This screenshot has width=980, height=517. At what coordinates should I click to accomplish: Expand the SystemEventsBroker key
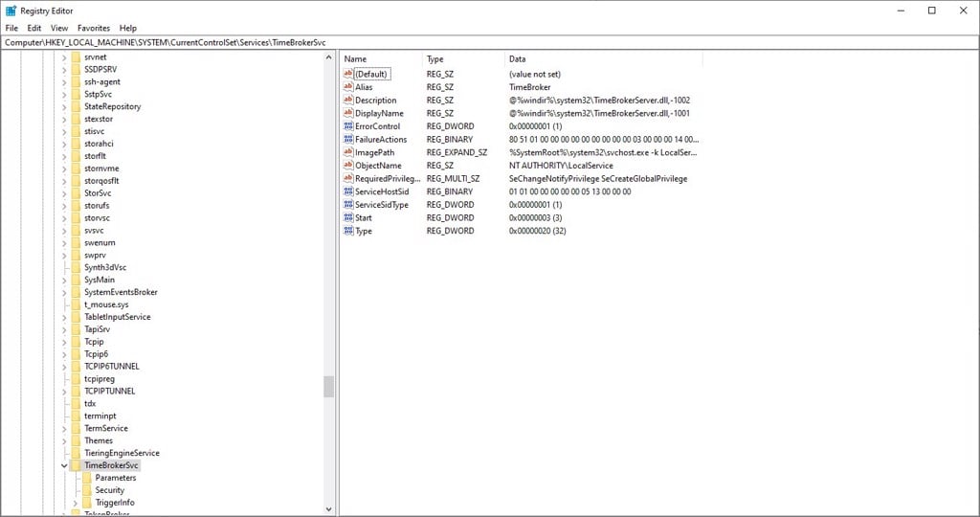64,292
